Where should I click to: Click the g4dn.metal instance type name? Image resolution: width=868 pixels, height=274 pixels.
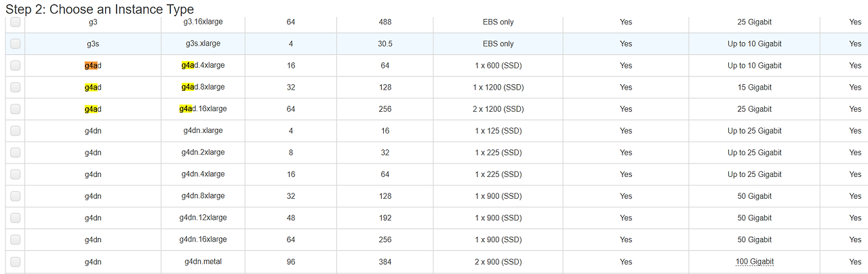[203, 261]
